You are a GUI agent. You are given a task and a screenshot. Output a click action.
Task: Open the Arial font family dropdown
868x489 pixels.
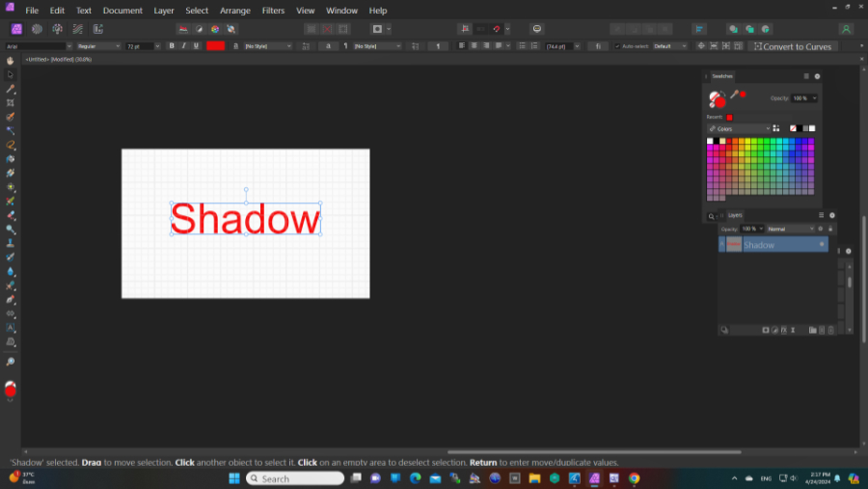[39, 45]
